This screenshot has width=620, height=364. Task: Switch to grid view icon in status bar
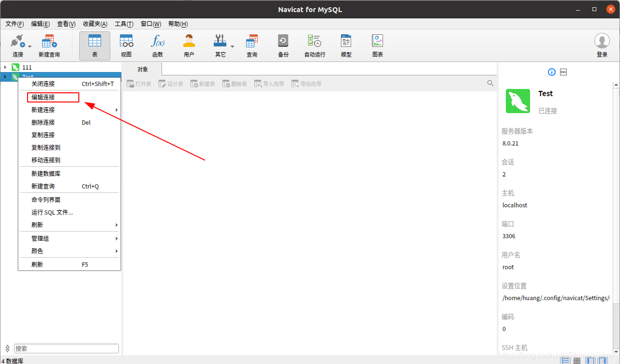coord(577,361)
